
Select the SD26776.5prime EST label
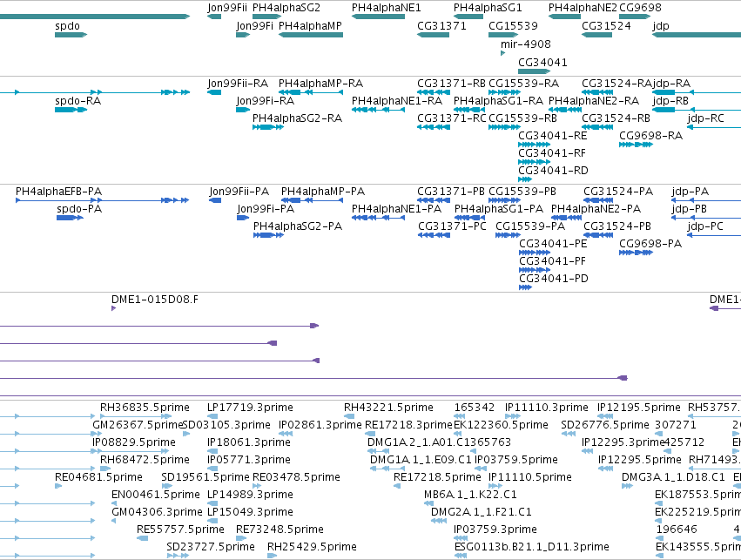click(x=605, y=425)
